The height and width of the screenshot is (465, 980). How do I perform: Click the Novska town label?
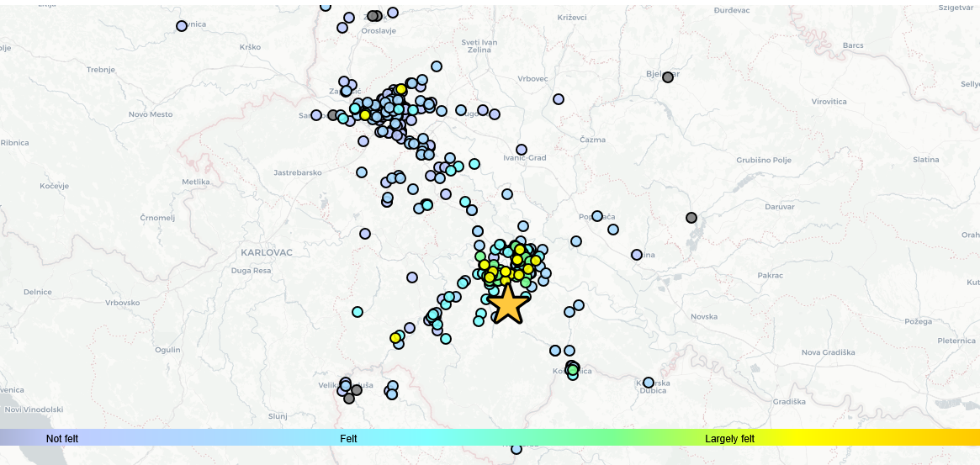point(704,317)
